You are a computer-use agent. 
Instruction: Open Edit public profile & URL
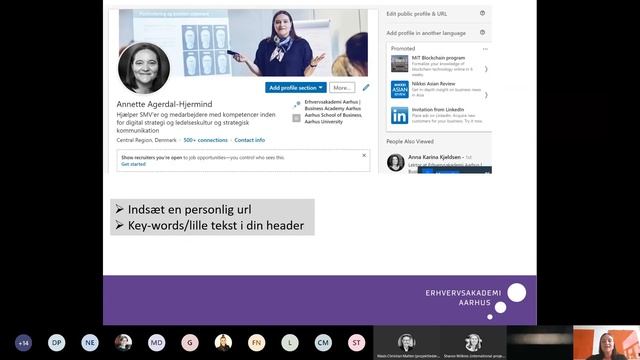click(x=416, y=14)
